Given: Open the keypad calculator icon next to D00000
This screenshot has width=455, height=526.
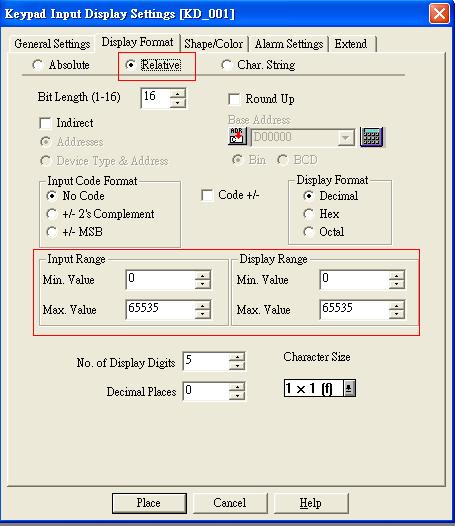Looking at the screenshot, I should point(371,137).
